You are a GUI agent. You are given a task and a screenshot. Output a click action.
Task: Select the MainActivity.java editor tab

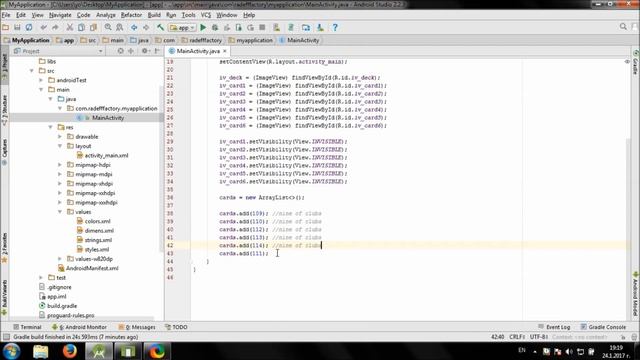pyautogui.click(x=198, y=51)
